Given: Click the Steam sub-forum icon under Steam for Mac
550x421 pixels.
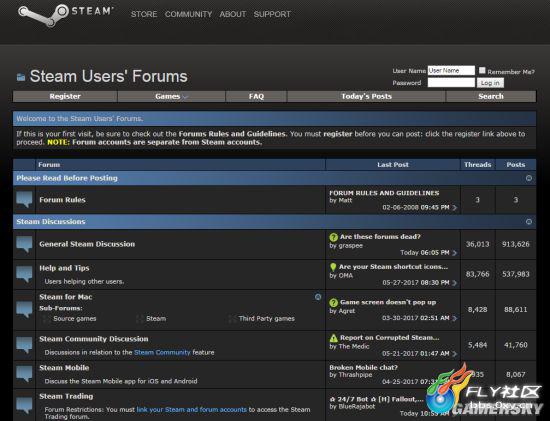Looking at the screenshot, I should click(x=139, y=319).
